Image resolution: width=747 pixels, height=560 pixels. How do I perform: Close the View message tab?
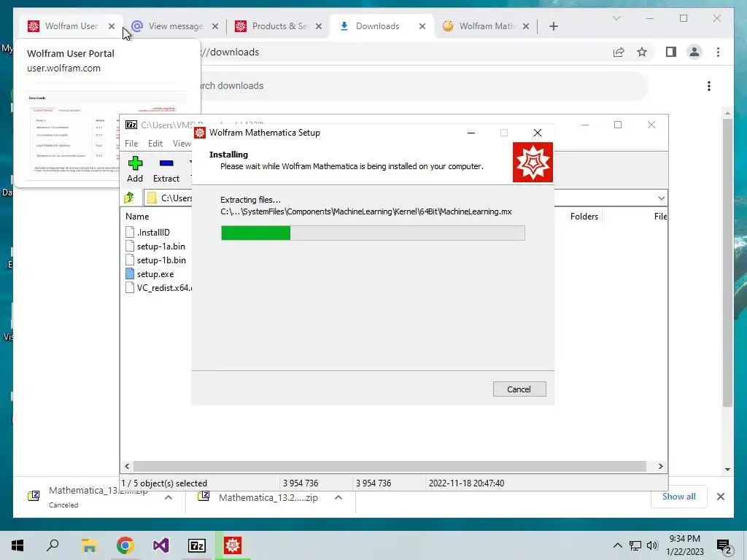point(215,26)
